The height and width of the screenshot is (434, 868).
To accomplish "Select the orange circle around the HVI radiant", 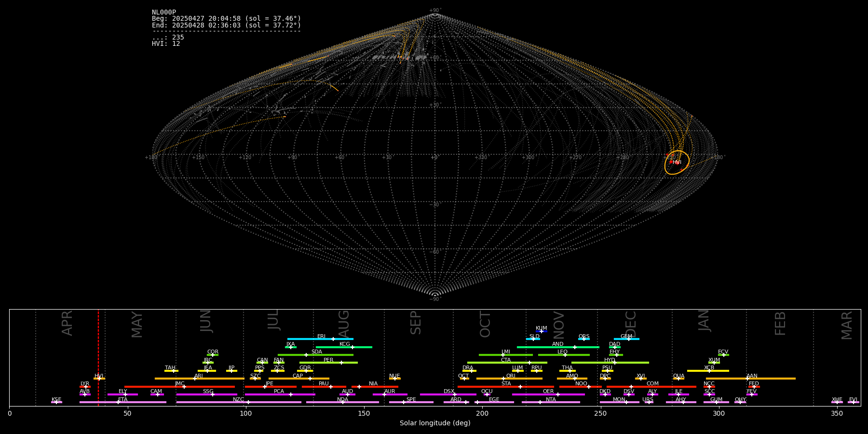I will coord(677,163).
